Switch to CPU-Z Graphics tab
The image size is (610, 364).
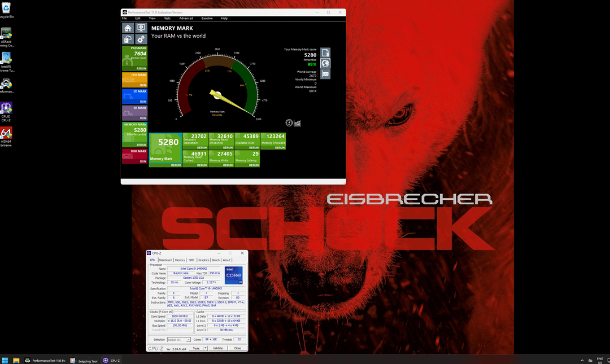coord(203,260)
